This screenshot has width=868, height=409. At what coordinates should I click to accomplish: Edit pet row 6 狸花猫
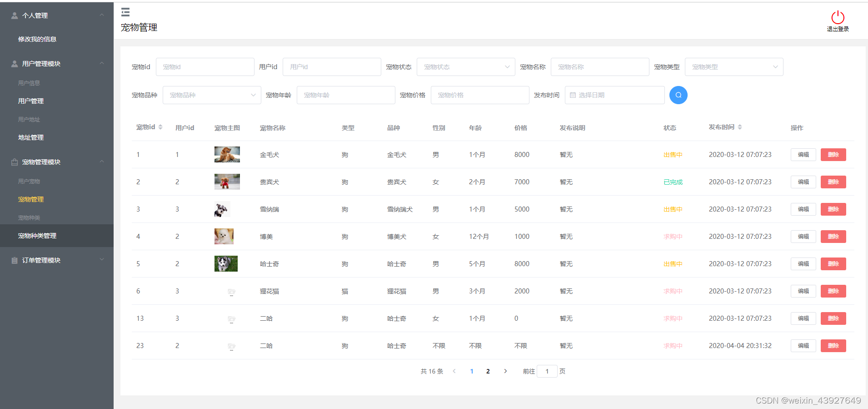[803, 291]
